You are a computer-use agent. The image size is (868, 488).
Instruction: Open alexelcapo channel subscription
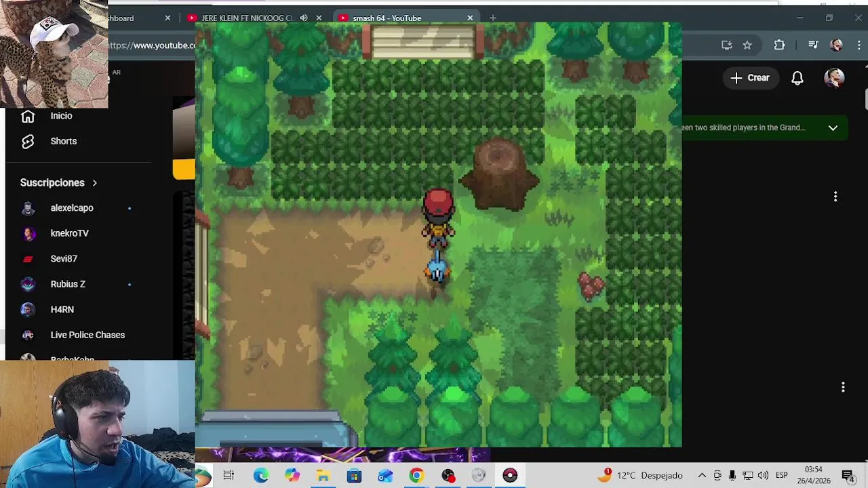[72, 208]
